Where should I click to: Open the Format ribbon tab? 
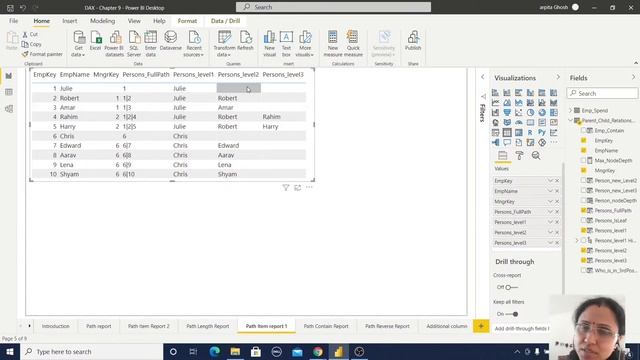187,21
